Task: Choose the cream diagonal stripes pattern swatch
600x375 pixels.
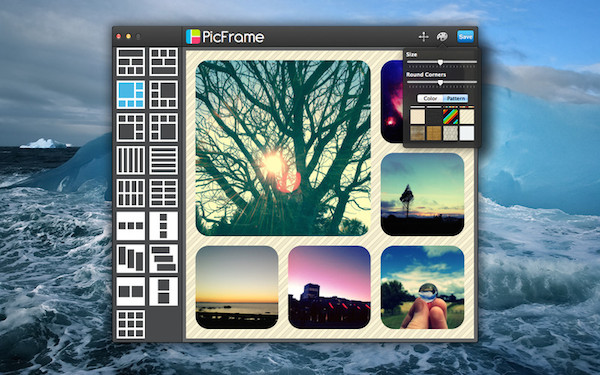Action: [467, 117]
